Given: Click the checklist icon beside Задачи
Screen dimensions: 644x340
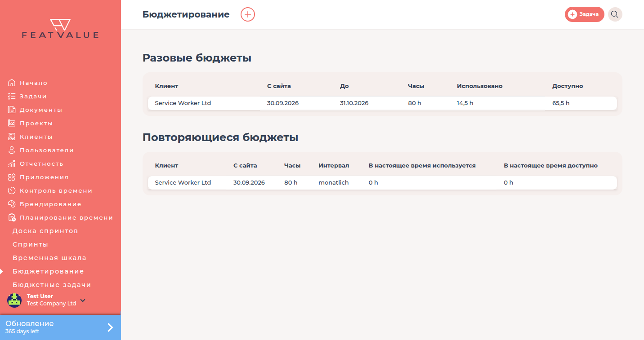Looking at the screenshot, I should pyautogui.click(x=12, y=96).
